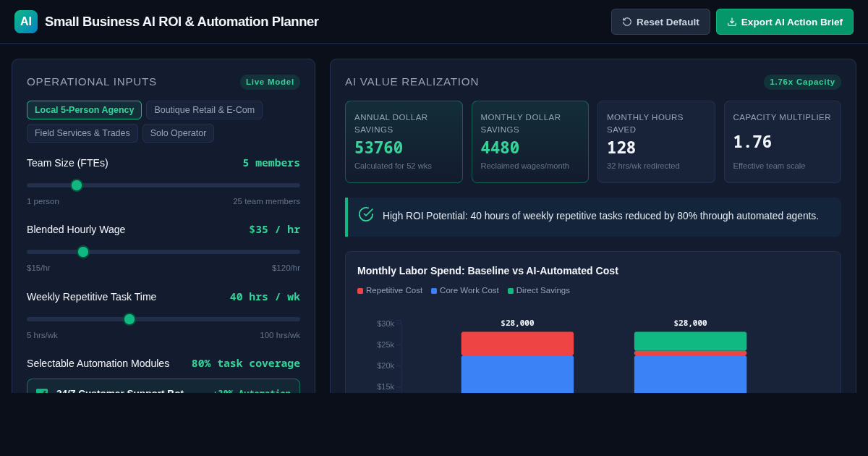Screen dimensions: 868x456
Task: Click the AI logo icon
Action: click(26, 22)
